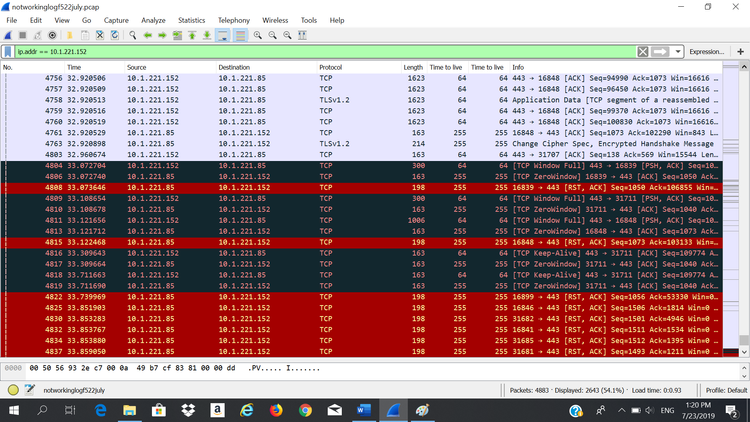The image size is (750, 422).
Task: Reload the capture file icon
Action: tap(115, 35)
